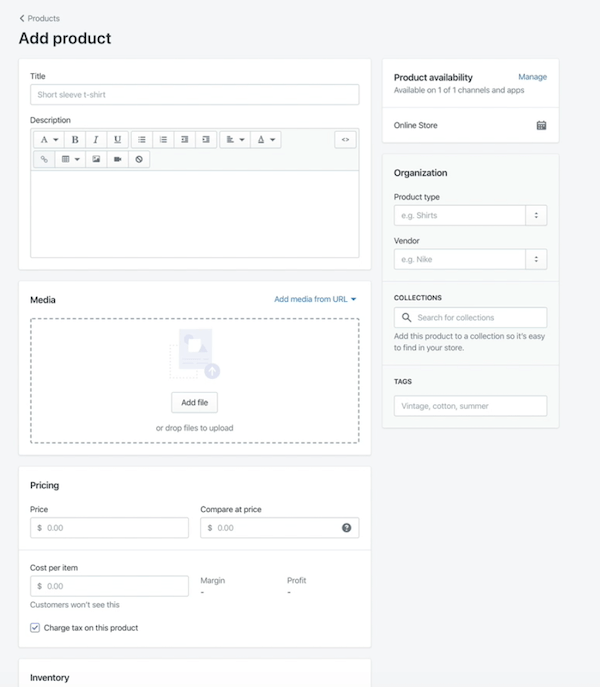
Task: Open the text color dropdown
Action: pyautogui.click(x=266, y=140)
